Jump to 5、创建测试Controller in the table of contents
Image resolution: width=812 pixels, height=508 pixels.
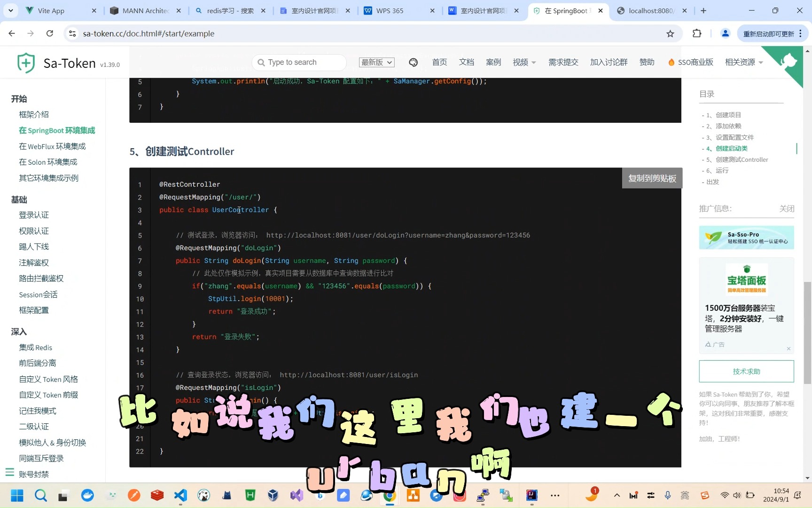737,160
